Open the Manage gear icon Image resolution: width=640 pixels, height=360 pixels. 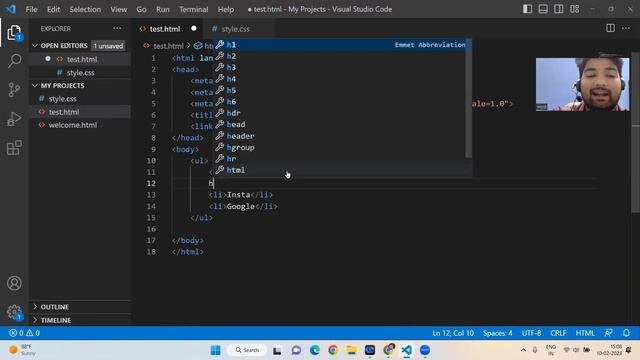click(14, 312)
